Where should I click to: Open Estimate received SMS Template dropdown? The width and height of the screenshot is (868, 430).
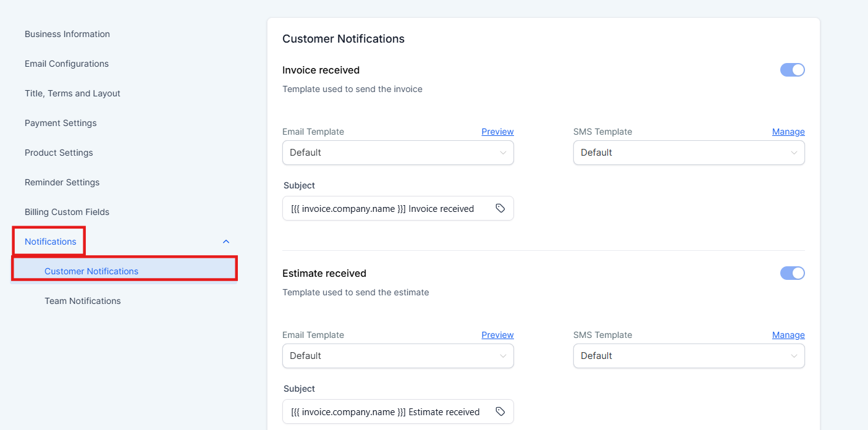689,356
